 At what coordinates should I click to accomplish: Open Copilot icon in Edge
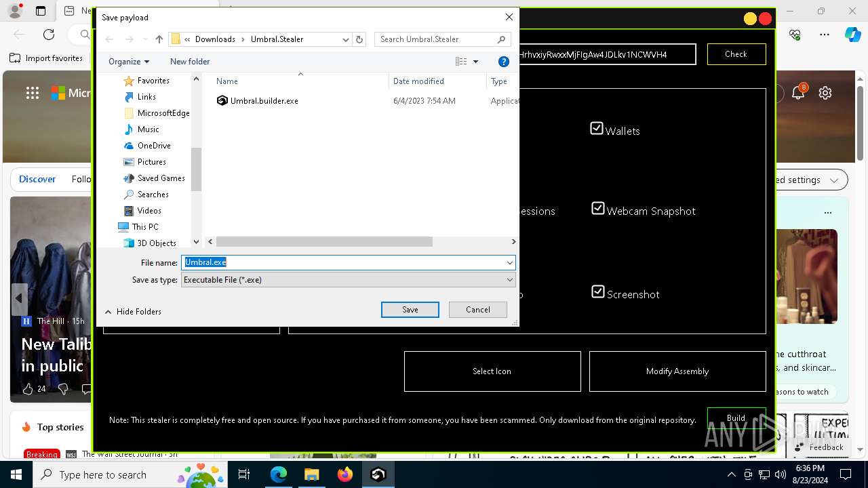pos(852,34)
